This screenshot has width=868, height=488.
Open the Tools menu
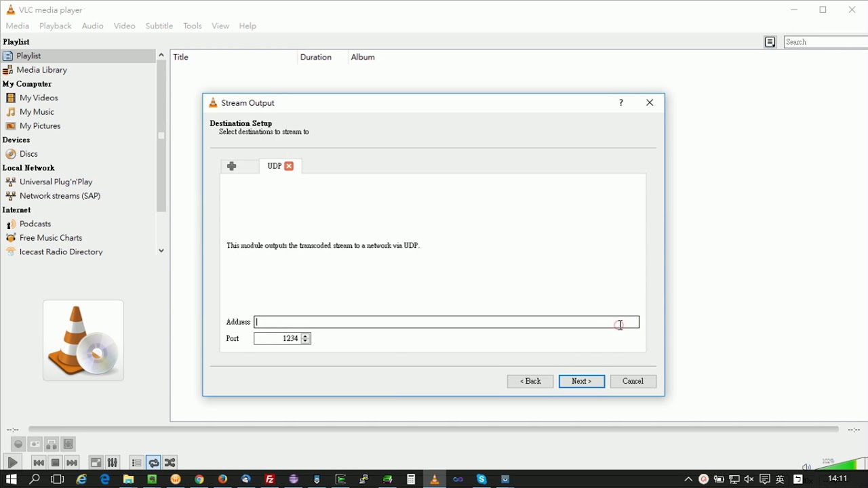pos(193,26)
